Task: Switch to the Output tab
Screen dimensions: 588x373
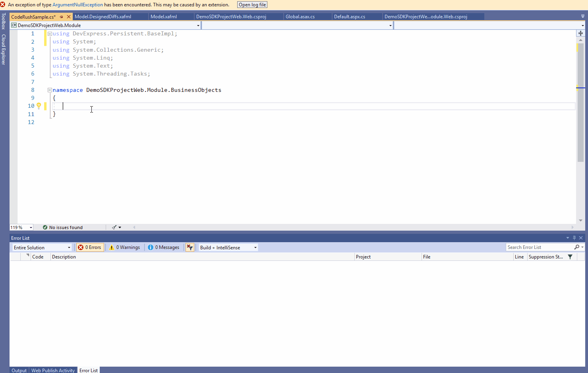Action: click(19, 370)
